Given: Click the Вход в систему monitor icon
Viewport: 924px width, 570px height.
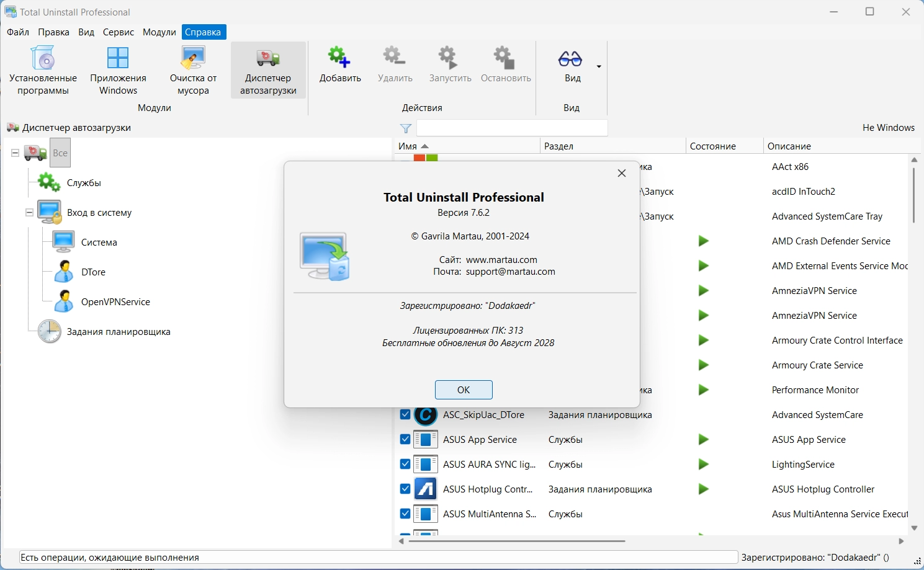Looking at the screenshot, I should (x=50, y=212).
